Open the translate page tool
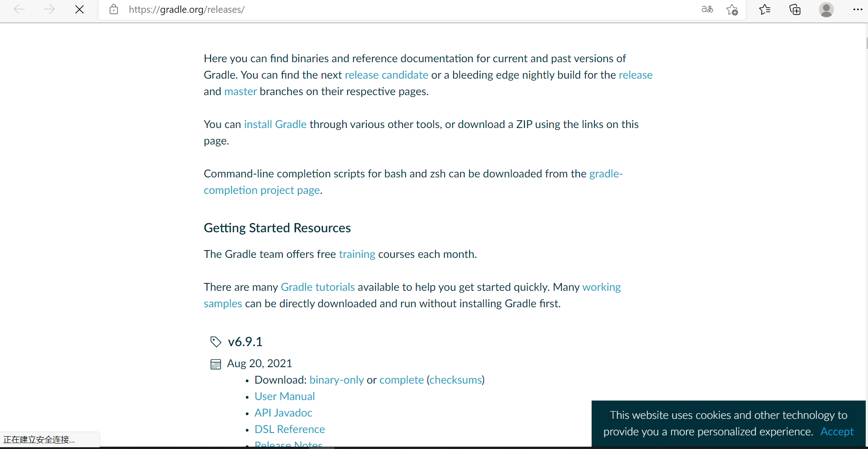This screenshot has height=449, width=868. point(707,9)
